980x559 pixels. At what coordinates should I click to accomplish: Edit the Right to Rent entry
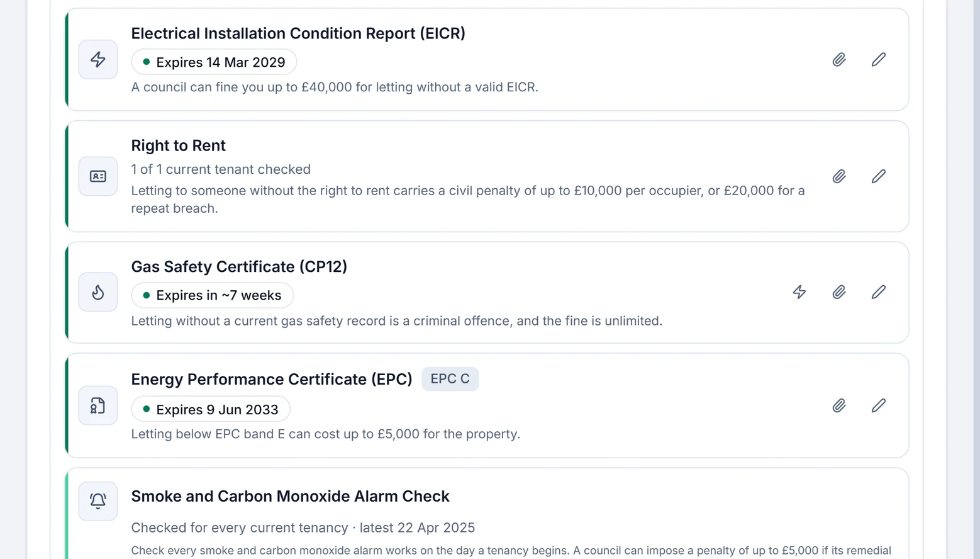coord(879,176)
